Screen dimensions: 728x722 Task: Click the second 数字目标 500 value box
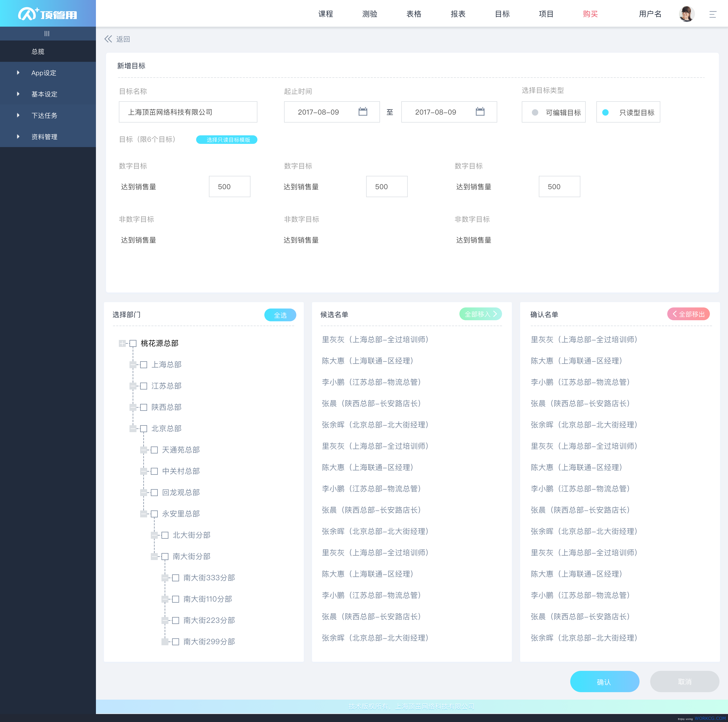(387, 186)
